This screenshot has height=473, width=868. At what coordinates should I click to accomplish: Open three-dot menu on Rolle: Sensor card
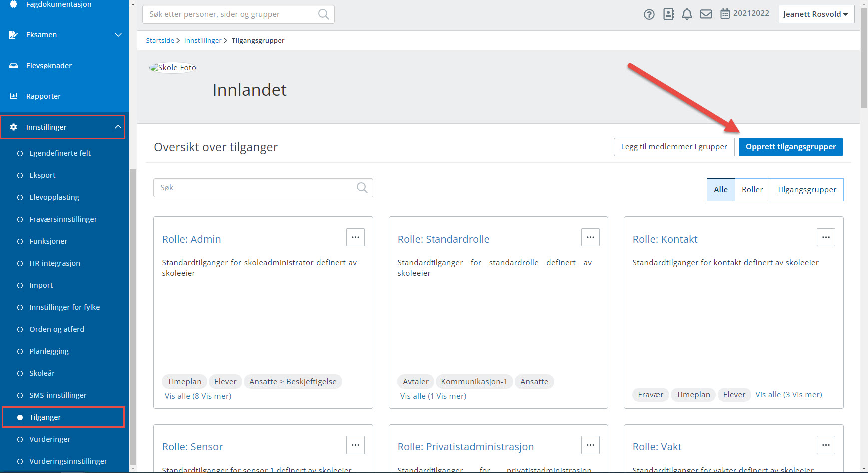click(355, 445)
